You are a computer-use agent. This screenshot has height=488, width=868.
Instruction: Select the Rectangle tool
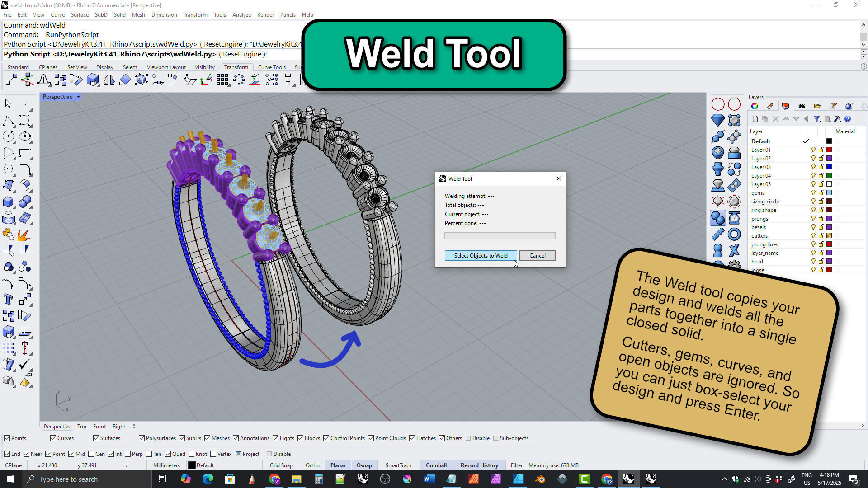click(x=25, y=153)
